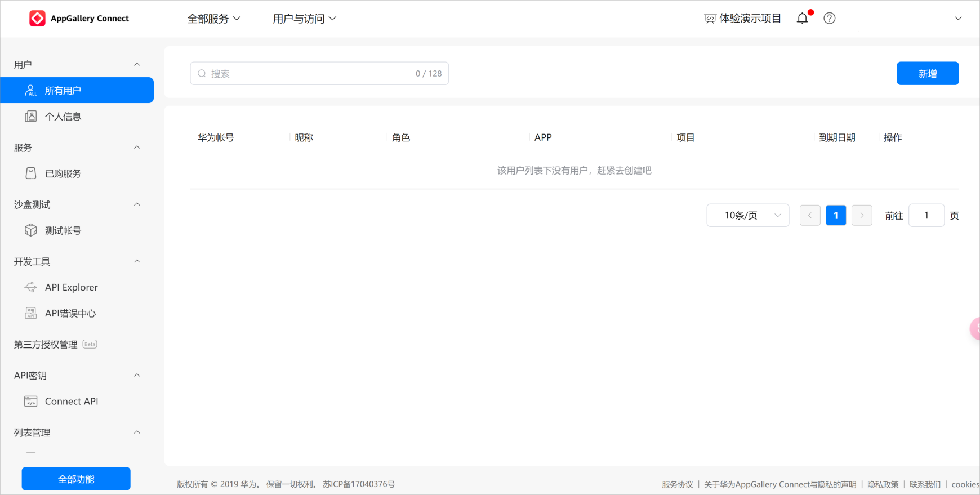Click the 苏ICP备17040376号 footer text
The width and height of the screenshot is (980, 495).
[359, 484]
